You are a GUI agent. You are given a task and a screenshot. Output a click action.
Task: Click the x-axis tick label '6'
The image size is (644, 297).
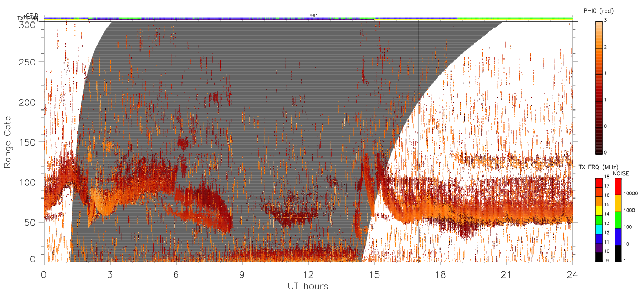click(176, 274)
